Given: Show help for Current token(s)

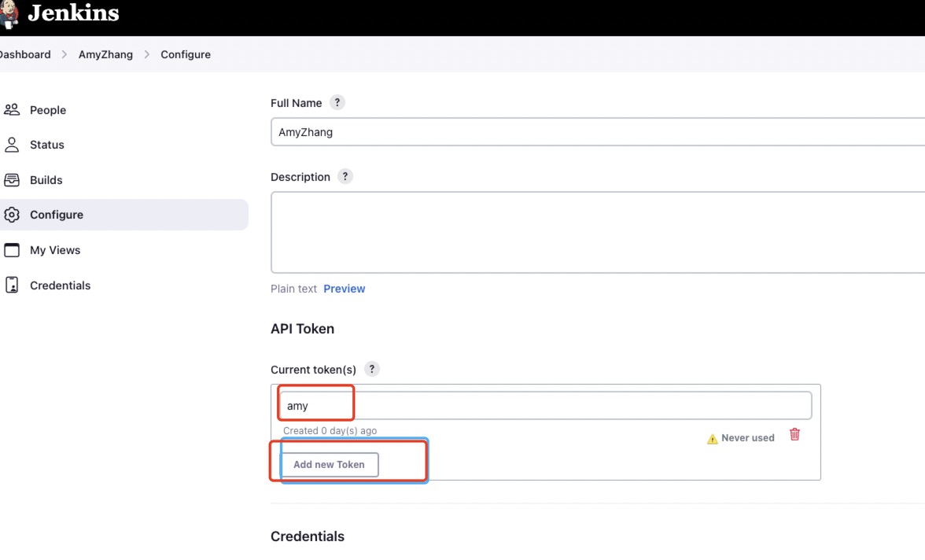Looking at the screenshot, I should pyautogui.click(x=372, y=369).
